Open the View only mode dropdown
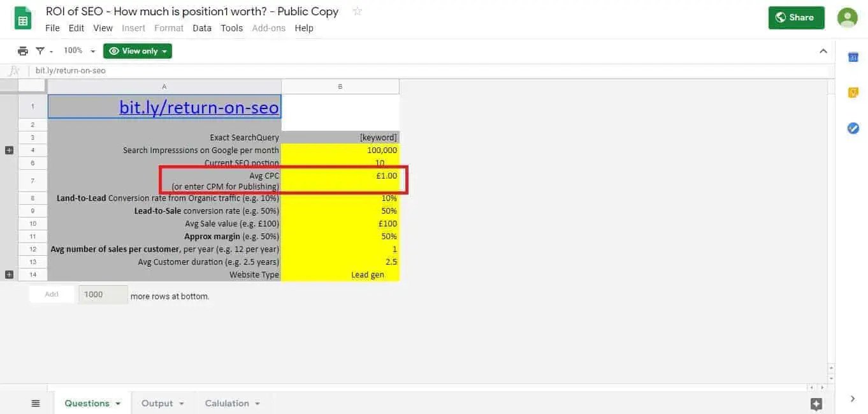Viewport: 868px width, 414px height. (x=138, y=51)
